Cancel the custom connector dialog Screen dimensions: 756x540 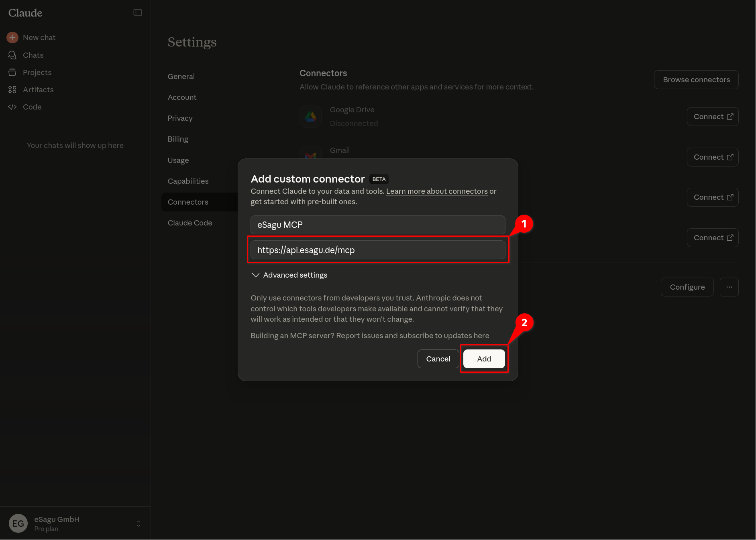[x=438, y=359]
